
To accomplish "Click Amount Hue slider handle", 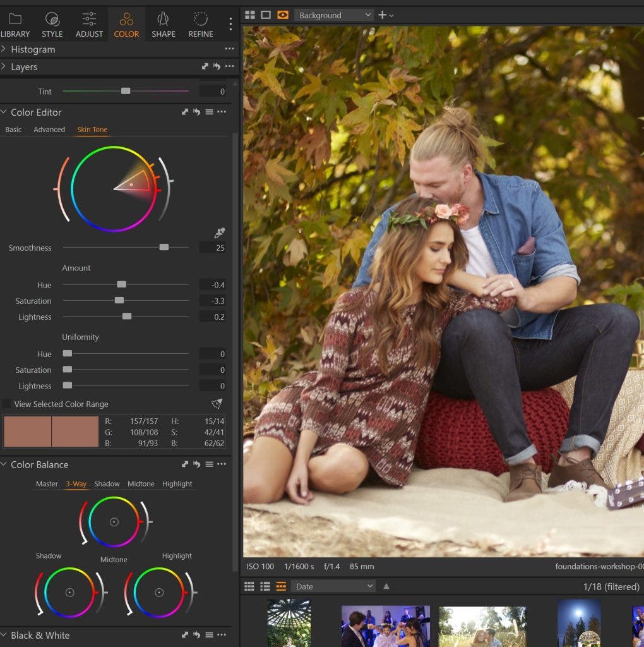I will coord(122,284).
